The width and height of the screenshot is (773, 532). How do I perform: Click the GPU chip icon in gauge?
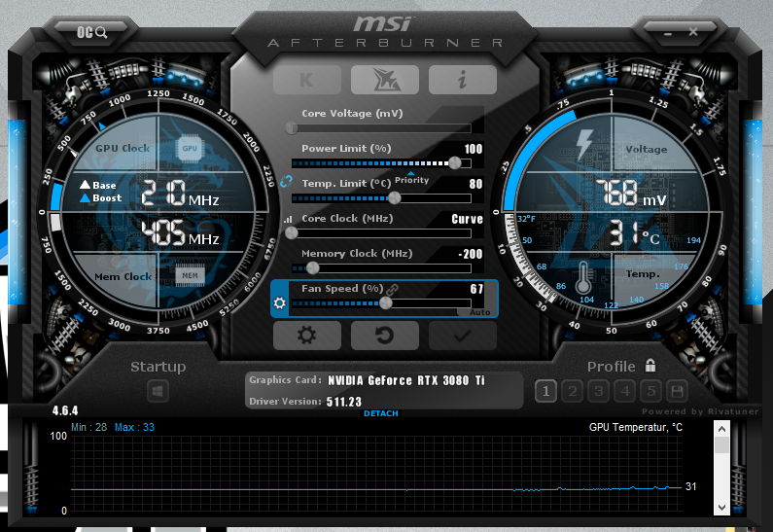(190, 149)
